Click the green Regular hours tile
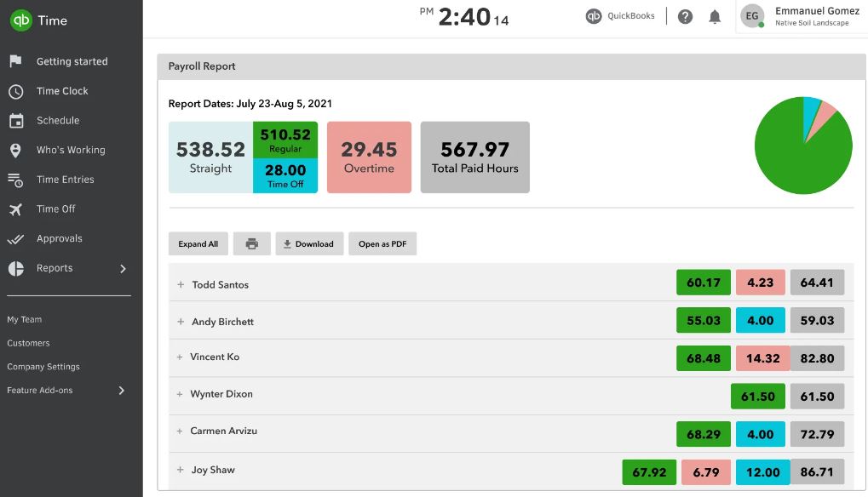Image resolution: width=868 pixels, height=497 pixels. (285, 140)
